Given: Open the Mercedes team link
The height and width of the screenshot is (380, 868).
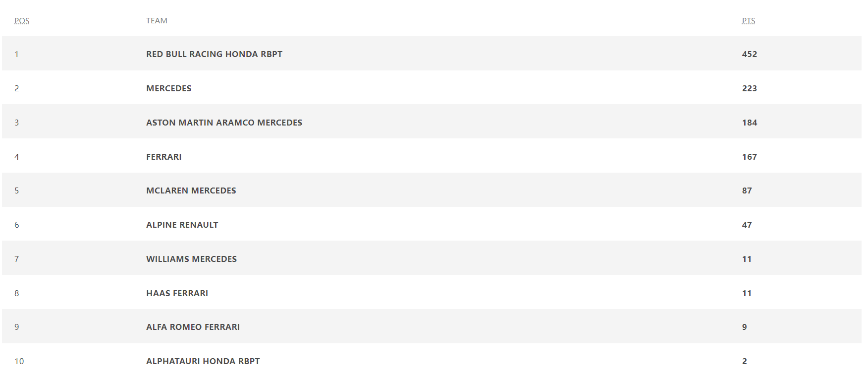Looking at the screenshot, I should [168, 88].
